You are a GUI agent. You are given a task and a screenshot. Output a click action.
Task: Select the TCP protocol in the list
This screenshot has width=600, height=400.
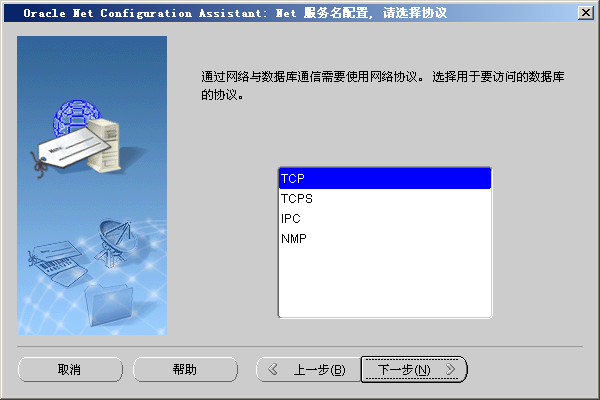pos(385,178)
